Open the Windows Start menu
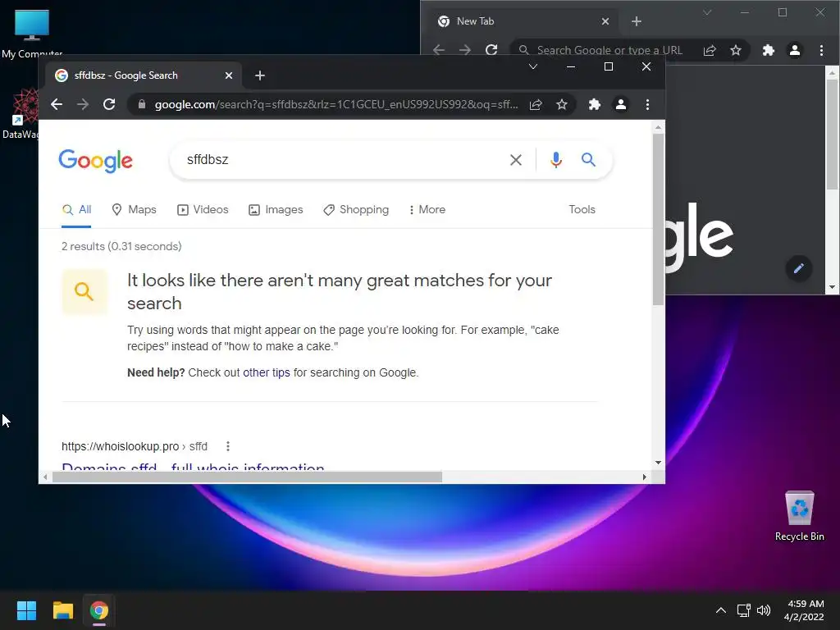 (26, 610)
